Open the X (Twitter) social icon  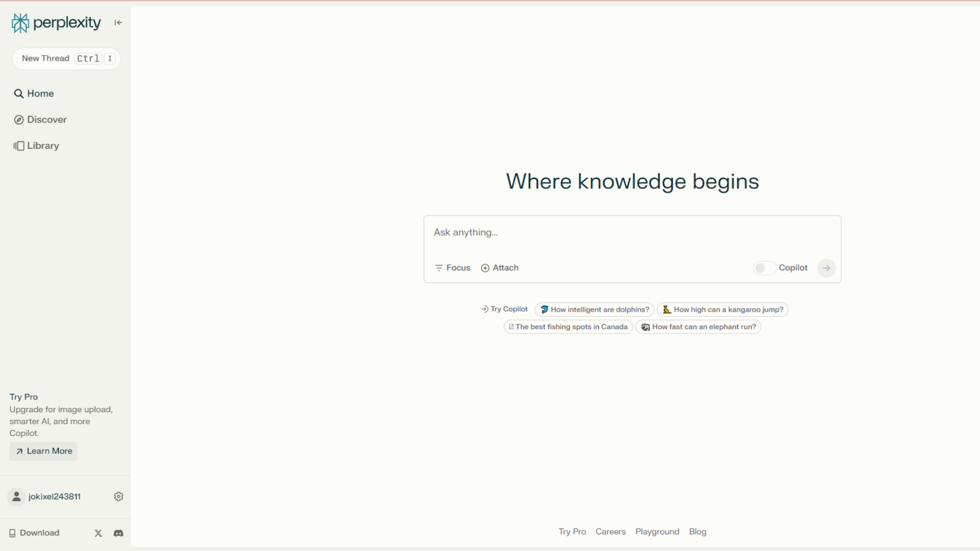[99, 533]
